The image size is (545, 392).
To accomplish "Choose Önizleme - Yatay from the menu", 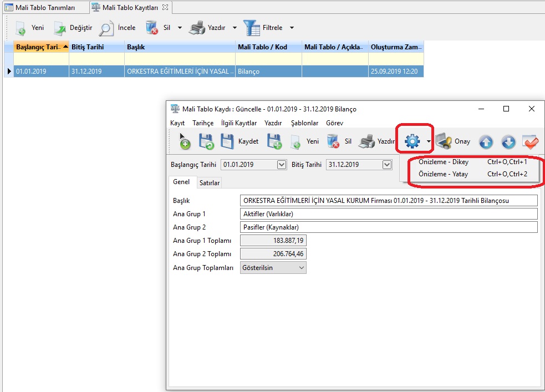I will click(x=444, y=174).
